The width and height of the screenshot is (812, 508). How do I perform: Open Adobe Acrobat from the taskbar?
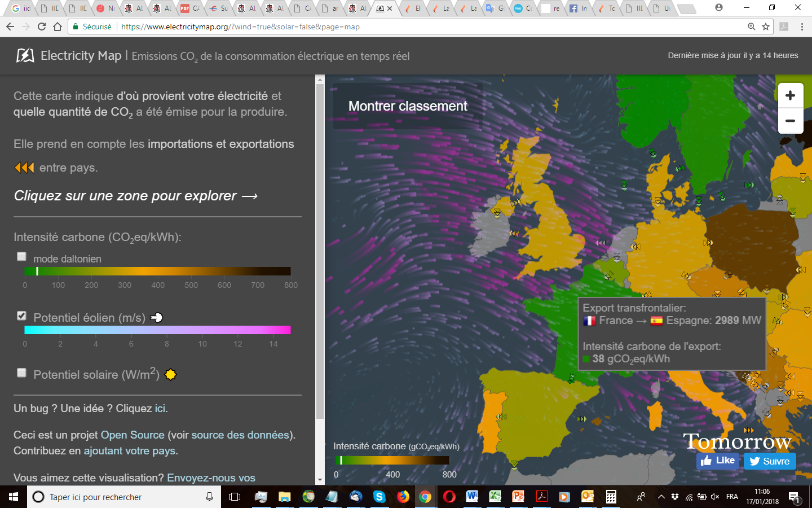tap(541, 497)
